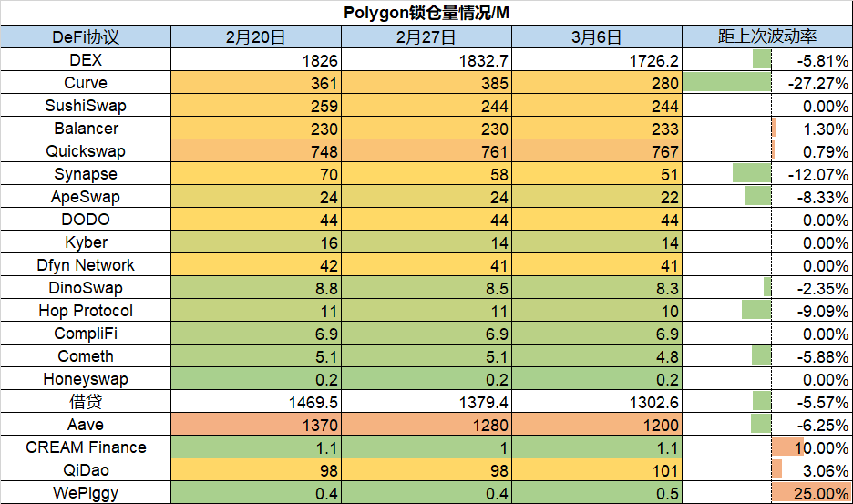
Task: Click the 'Quickswap' protocol cell
Action: click(86, 150)
